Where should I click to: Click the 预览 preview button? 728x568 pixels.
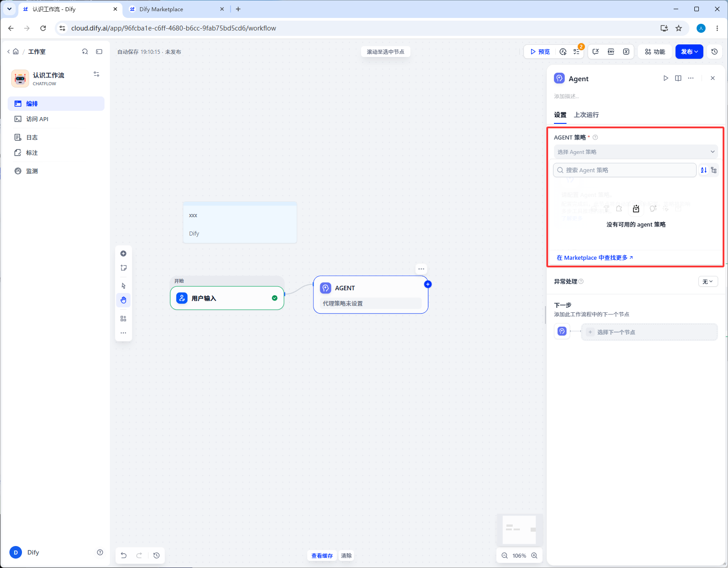pos(540,52)
